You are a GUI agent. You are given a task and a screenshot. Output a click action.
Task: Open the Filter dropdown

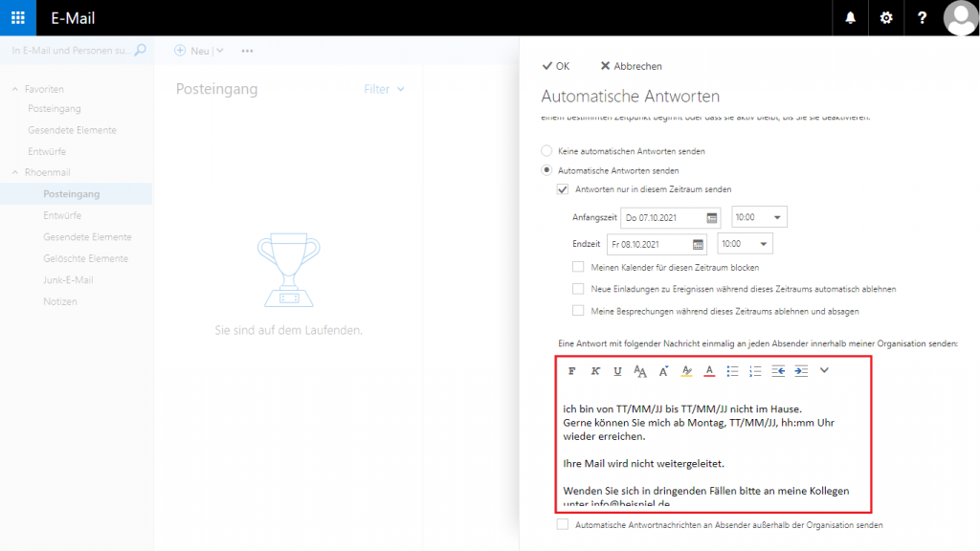pyautogui.click(x=385, y=89)
